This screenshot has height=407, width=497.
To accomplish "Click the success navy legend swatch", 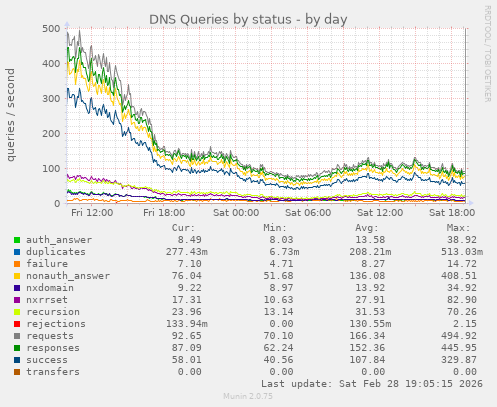I will tap(17, 360).
